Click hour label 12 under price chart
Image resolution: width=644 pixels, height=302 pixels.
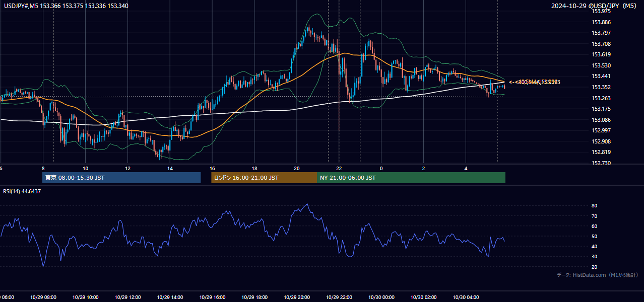[x=127, y=168]
